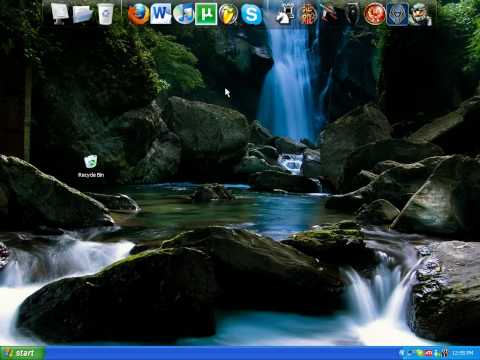
Task: Open the round red crest game icon
Action: point(374,14)
